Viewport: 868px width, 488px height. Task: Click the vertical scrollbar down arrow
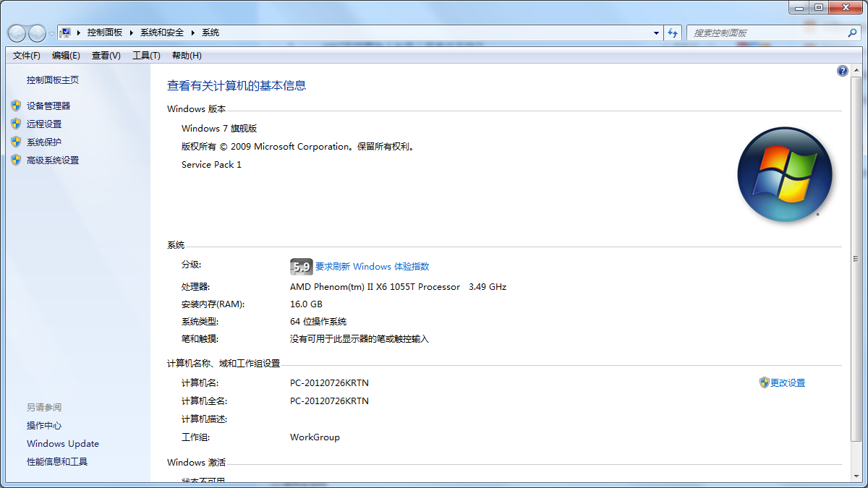pyautogui.click(x=856, y=476)
